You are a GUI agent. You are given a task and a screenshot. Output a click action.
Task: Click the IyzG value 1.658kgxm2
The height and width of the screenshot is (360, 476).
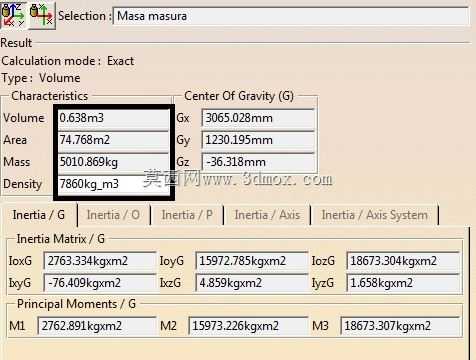pyautogui.click(x=403, y=283)
